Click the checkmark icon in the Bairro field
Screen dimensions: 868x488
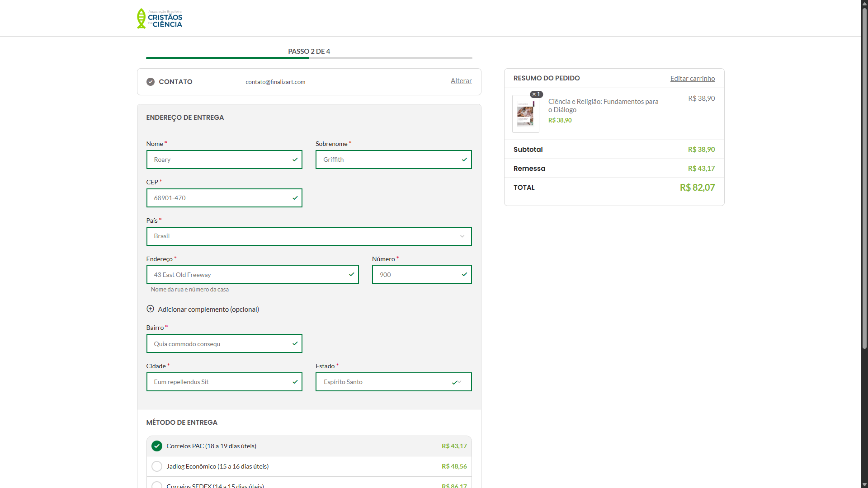[x=295, y=343]
